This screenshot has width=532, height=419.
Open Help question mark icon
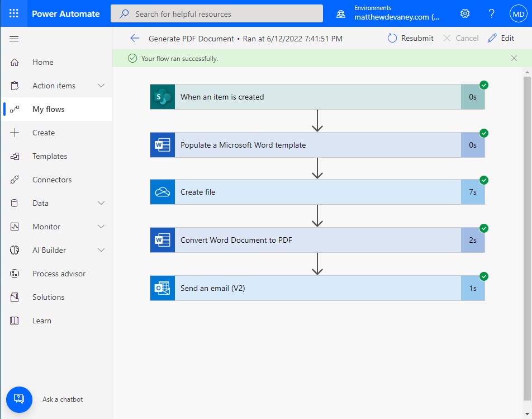[x=491, y=13]
